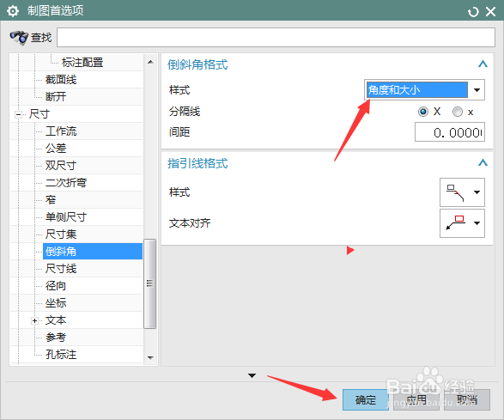Screen dimensions: 504x420
Task: Select the 单侧尺寸 tree item
Action: pos(66,217)
